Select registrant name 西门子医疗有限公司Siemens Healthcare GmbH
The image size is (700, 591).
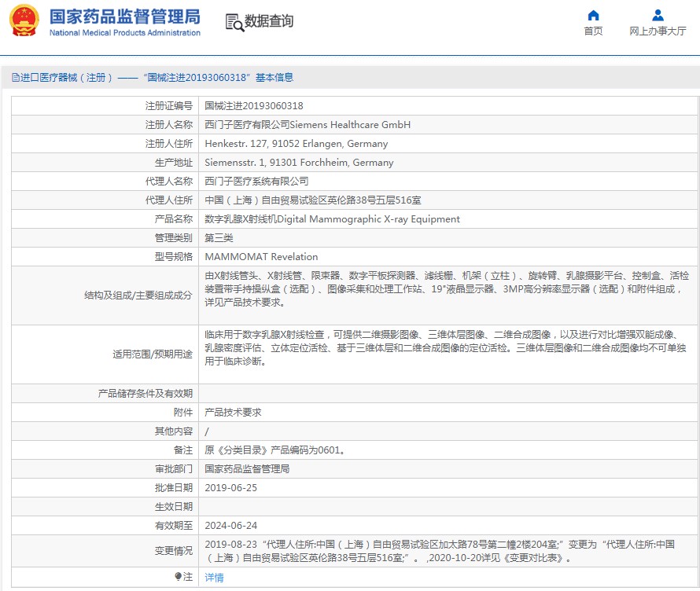point(308,125)
